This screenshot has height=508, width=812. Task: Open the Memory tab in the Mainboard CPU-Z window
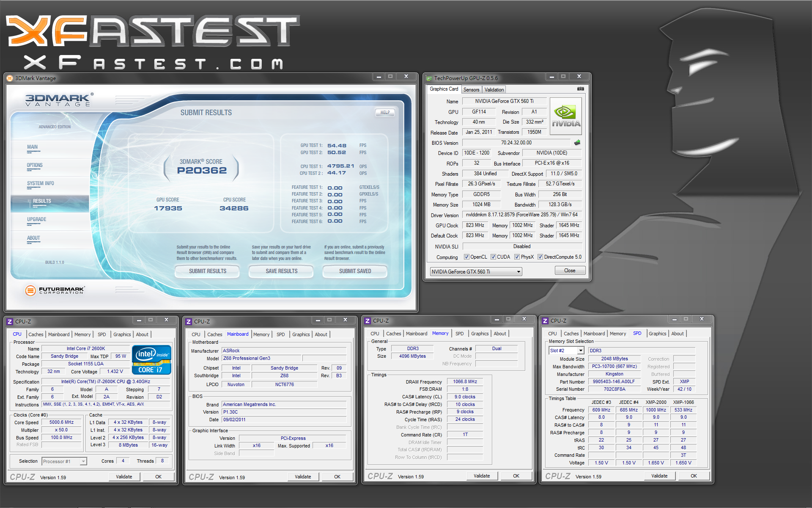pos(261,334)
